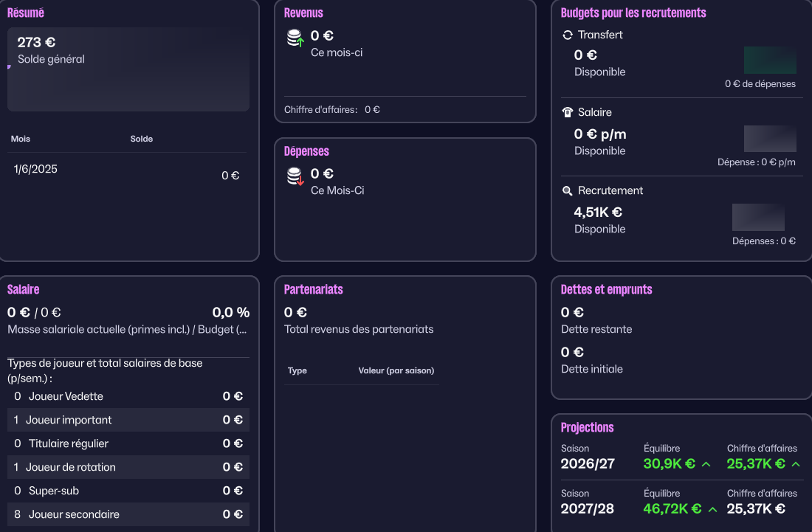
Task: Open the Projections panel heading
Action: tap(587, 427)
